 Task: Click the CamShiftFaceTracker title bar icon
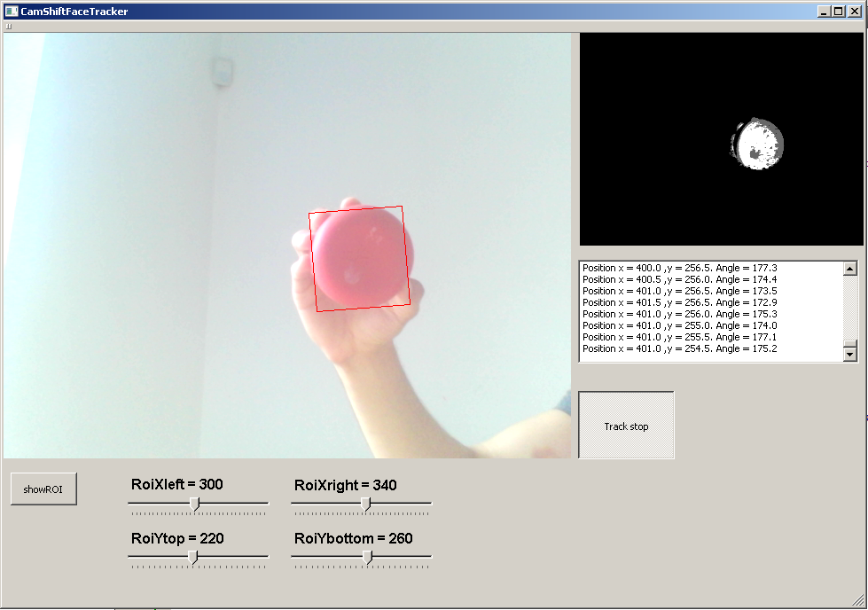click(x=11, y=11)
